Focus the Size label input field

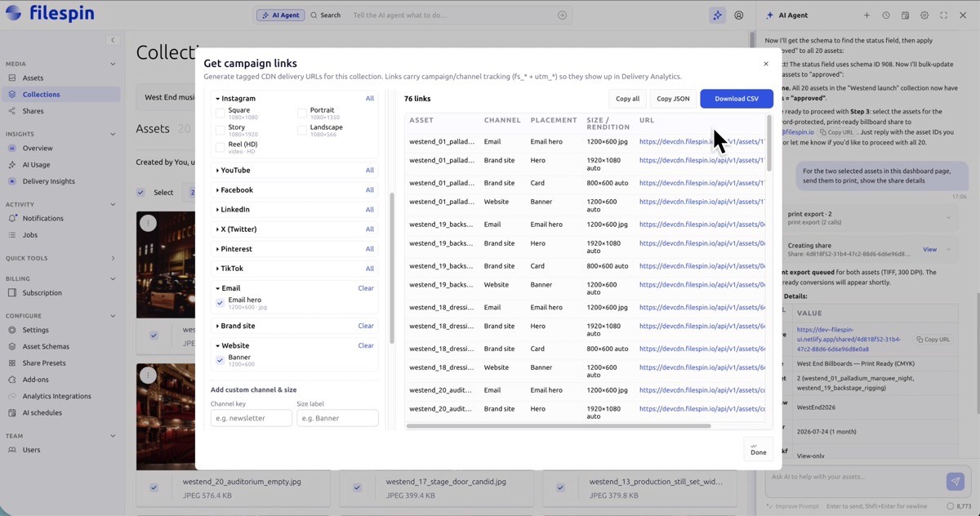(337, 418)
